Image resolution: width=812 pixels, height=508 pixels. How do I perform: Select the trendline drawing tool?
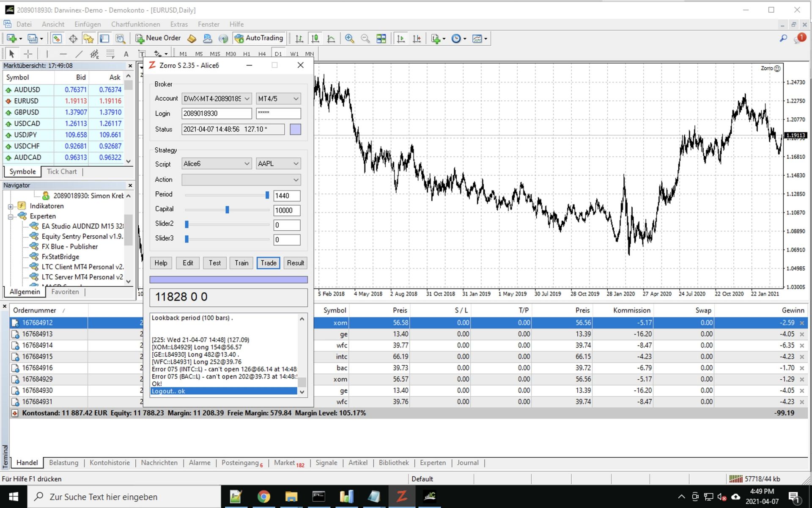pyautogui.click(x=79, y=54)
